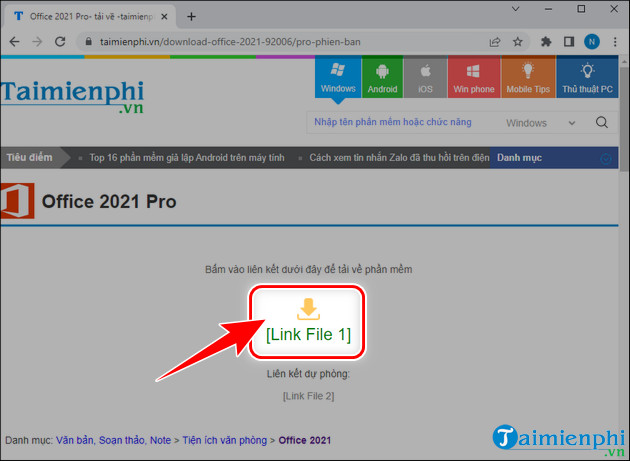Select the Office 2021 Pro browser tab
The image size is (630, 461).
[90, 16]
